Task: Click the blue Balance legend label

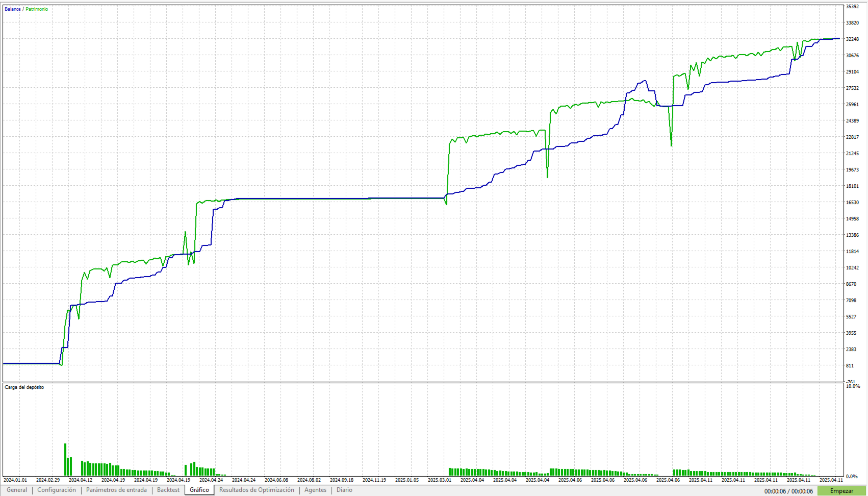Action: (13, 9)
